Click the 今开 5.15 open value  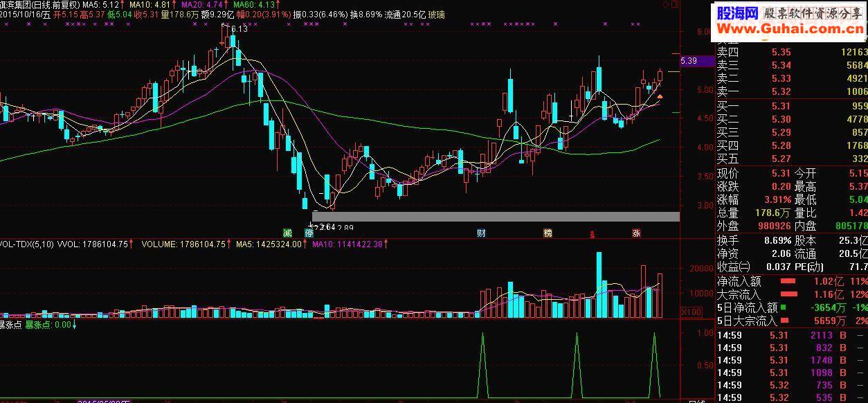click(858, 173)
